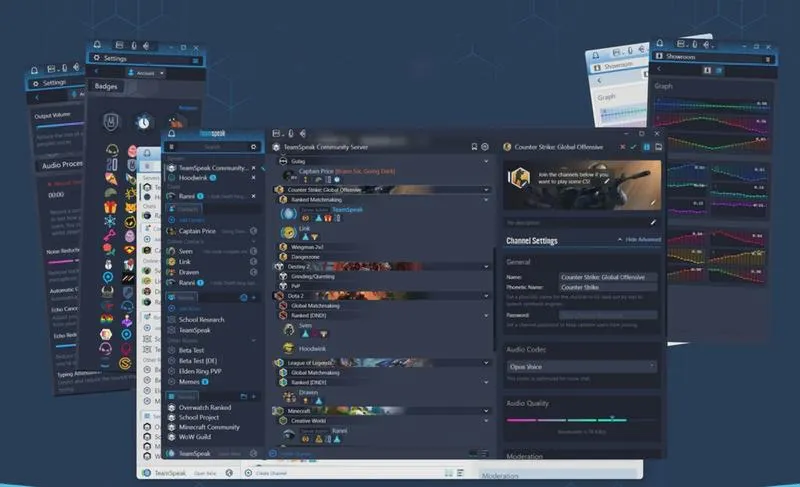Discard channel changes with the red X
800x487 pixels.
click(622, 147)
